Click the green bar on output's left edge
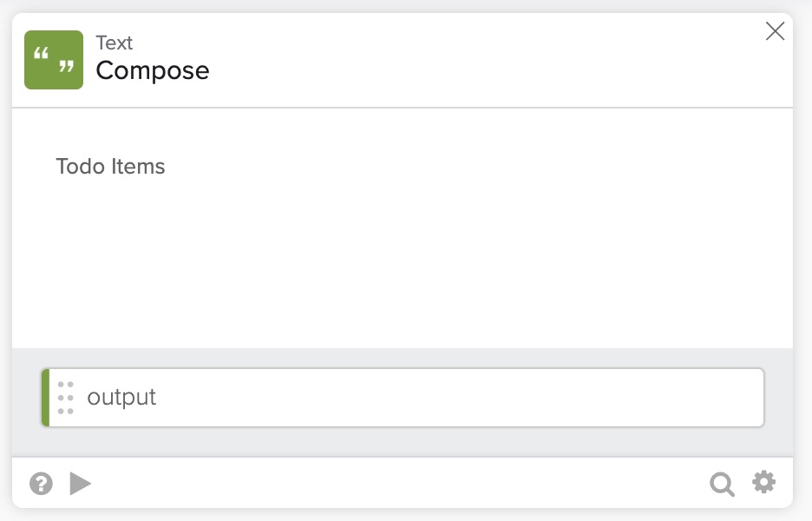 click(45, 398)
